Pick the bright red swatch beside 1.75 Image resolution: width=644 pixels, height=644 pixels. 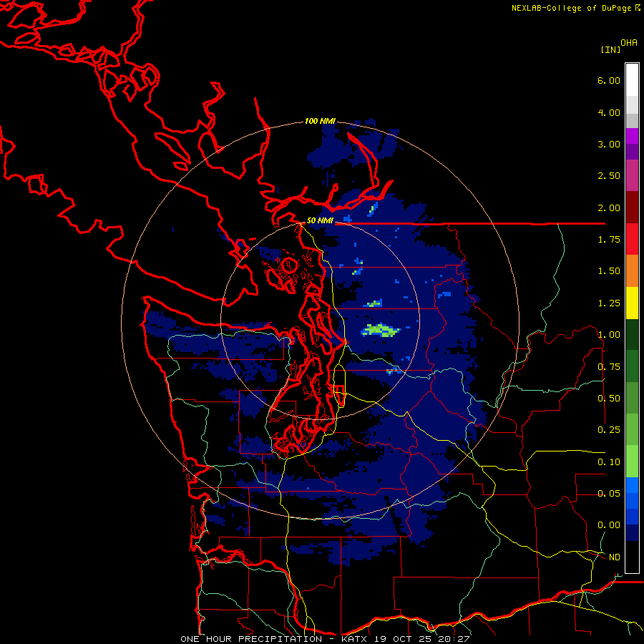click(x=632, y=239)
